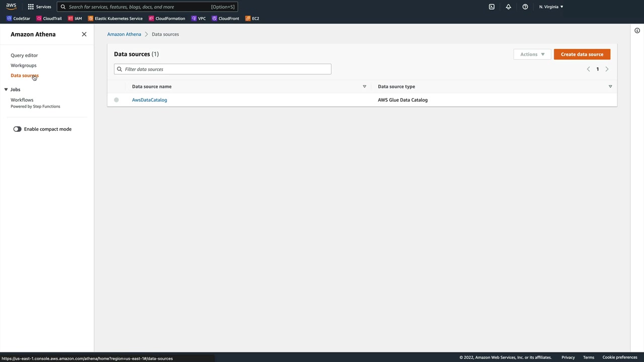Open the help question mark menu
This screenshot has width=644, height=362.
[525, 7]
